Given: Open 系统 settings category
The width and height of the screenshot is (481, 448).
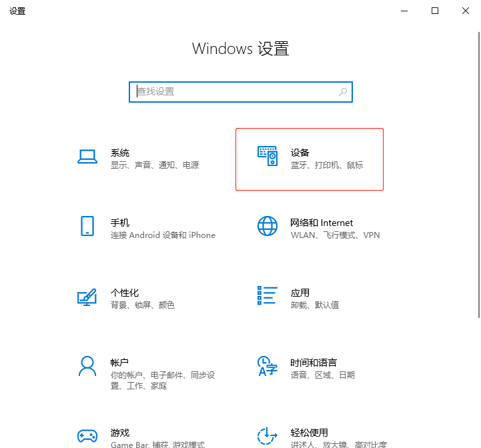Looking at the screenshot, I should (x=120, y=153).
